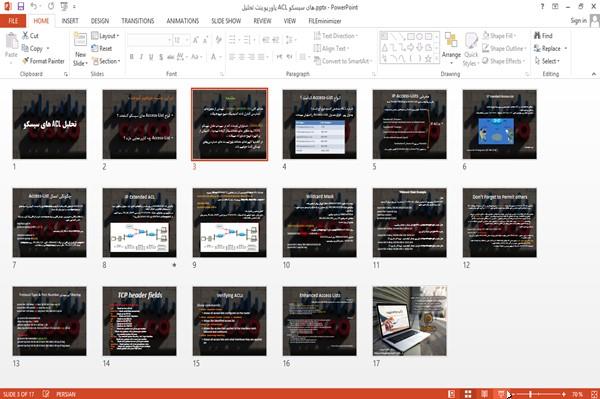
Task: Open Quick Styles gallery icon
Action: [471, 41]
